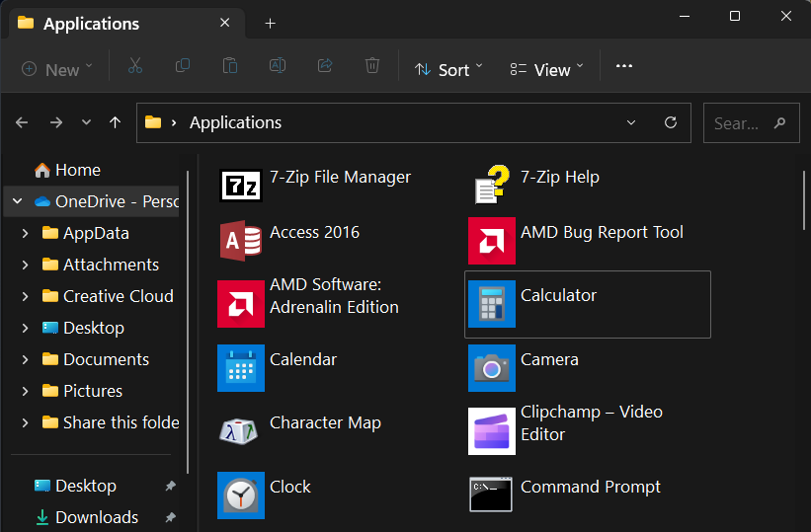Open Home in the navigation pane

[x=67, y=170]
